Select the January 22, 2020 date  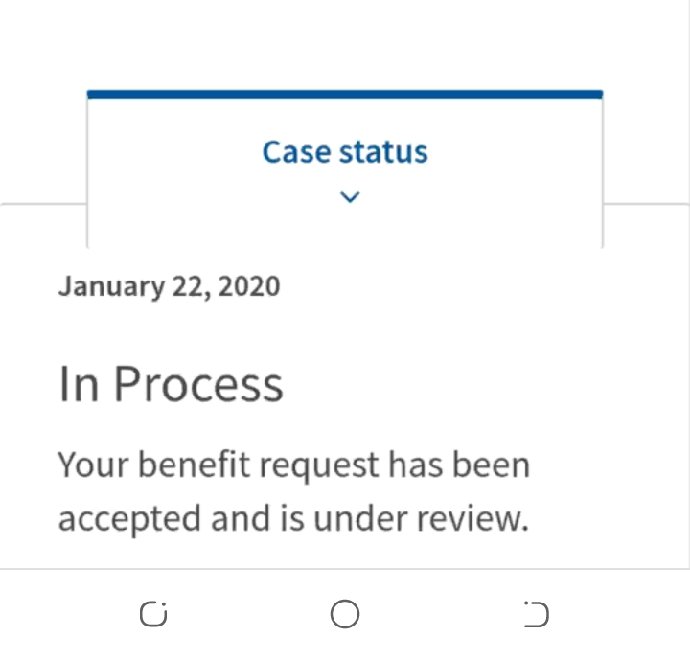pyautogui.click(x=169, y=287)
